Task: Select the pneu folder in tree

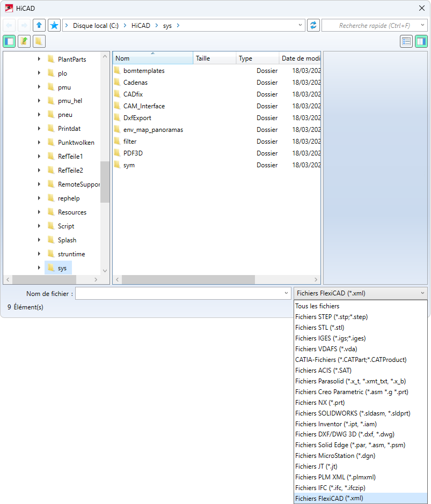Action: click(60, 115)
